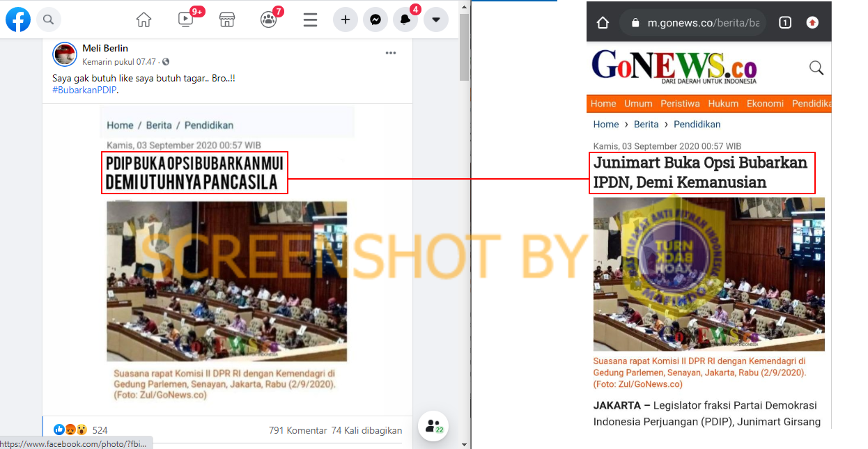Click the Create plus button
Screen dimensions: 868x449
point(346,19)
